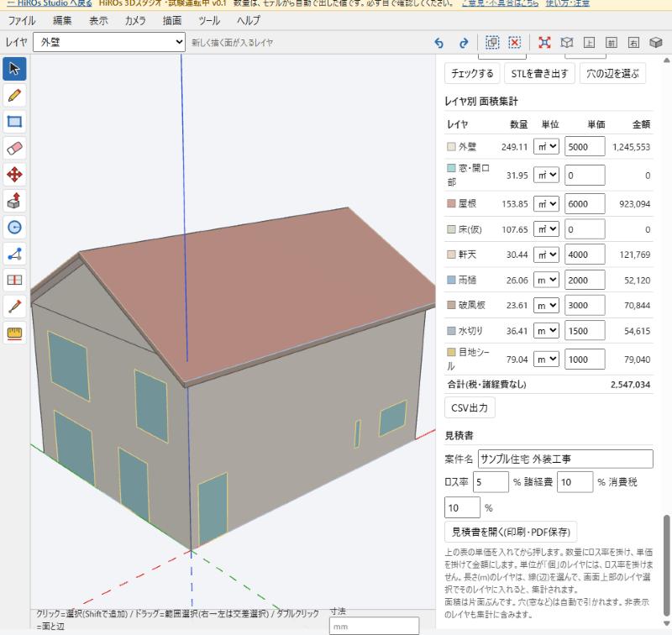Select the paint brush tool
672x635 pixels.
tap(14, 307)
